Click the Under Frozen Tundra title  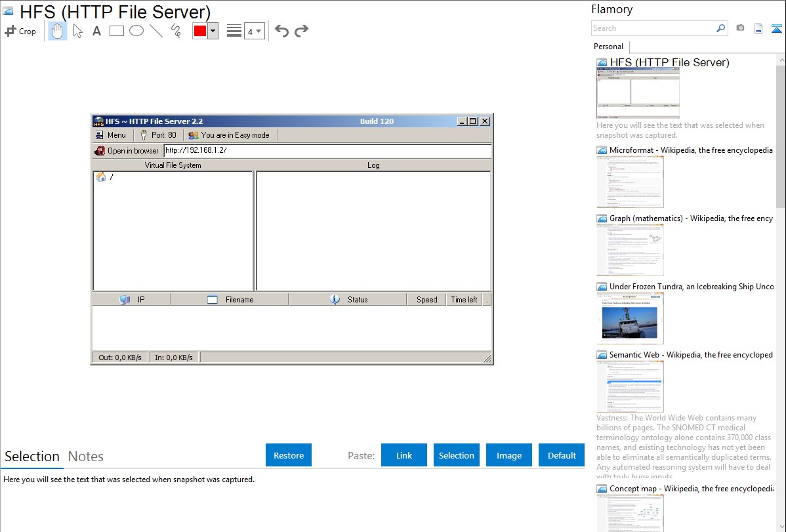(692, 286)
